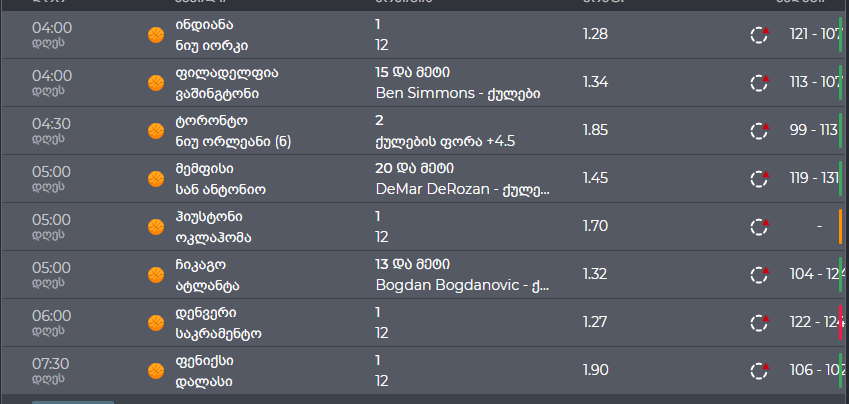Click the basketball icon beside დენვერი
849x404 pixels.
156,323
